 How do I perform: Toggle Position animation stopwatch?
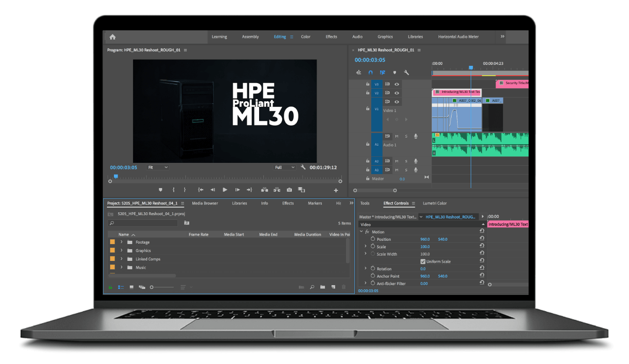click(x=373, y=239)
